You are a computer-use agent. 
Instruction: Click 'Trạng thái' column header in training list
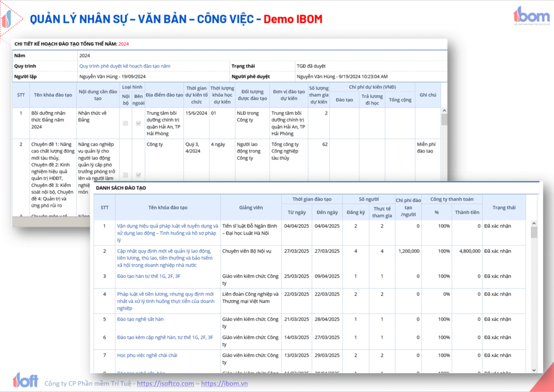coord(504,207)
